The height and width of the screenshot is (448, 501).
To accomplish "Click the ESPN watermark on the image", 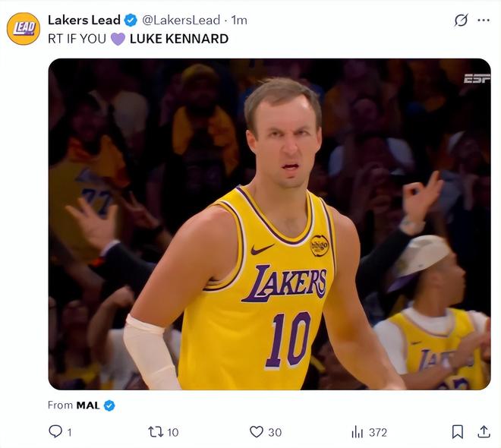I will pos(477,78).
